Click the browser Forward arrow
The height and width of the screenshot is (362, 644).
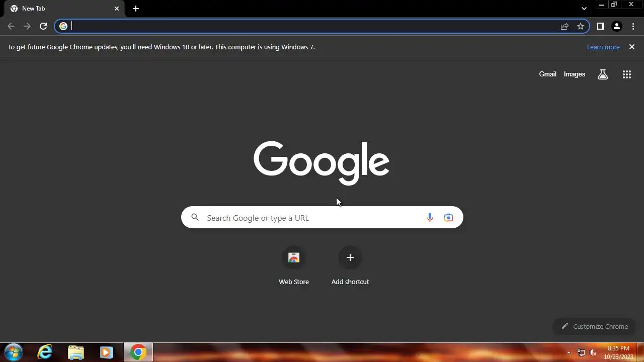click(27, 26)
